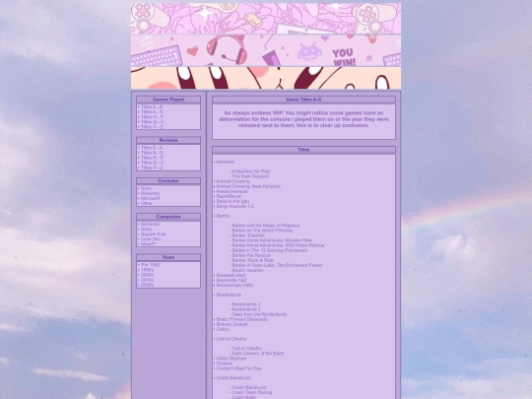The width and height of the screenshot is (532, 399).
Task: Click Bratz: Forever Diamondz entry
Action: click(242, 319)
